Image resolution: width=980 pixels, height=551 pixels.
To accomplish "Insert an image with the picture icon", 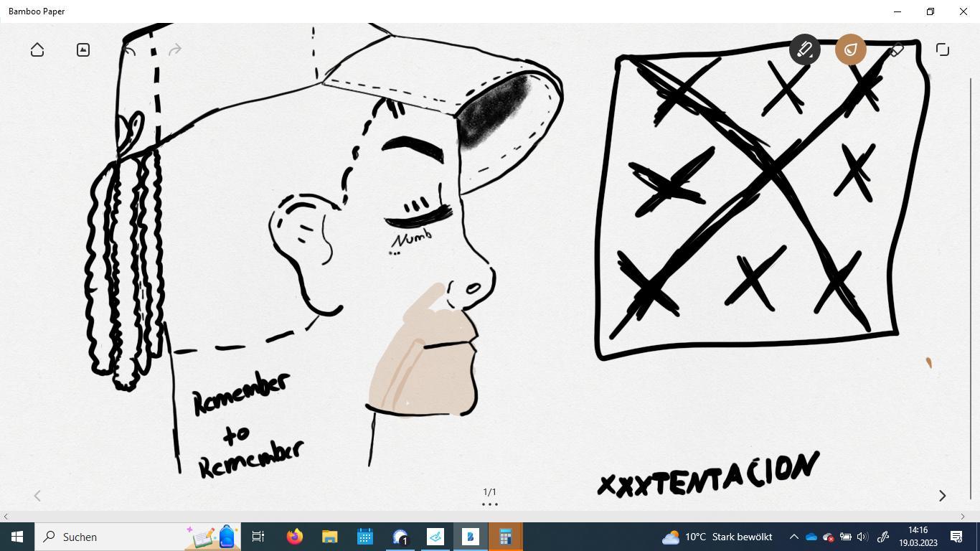I will click(83, 50).
